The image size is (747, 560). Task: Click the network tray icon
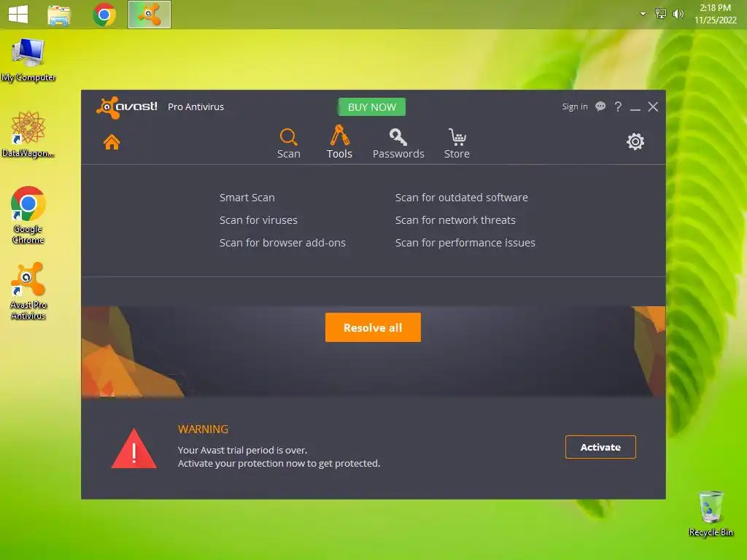coord(661,13)
